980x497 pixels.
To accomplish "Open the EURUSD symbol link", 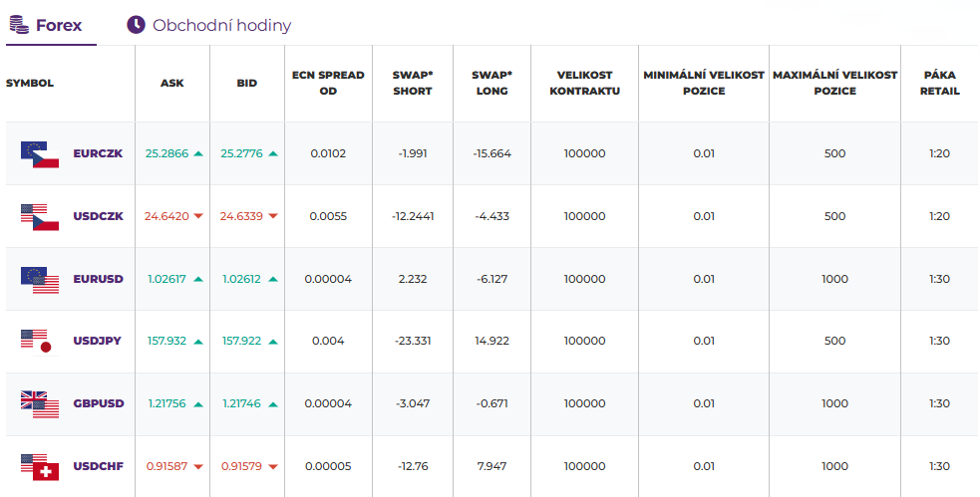I will (99, 279).
